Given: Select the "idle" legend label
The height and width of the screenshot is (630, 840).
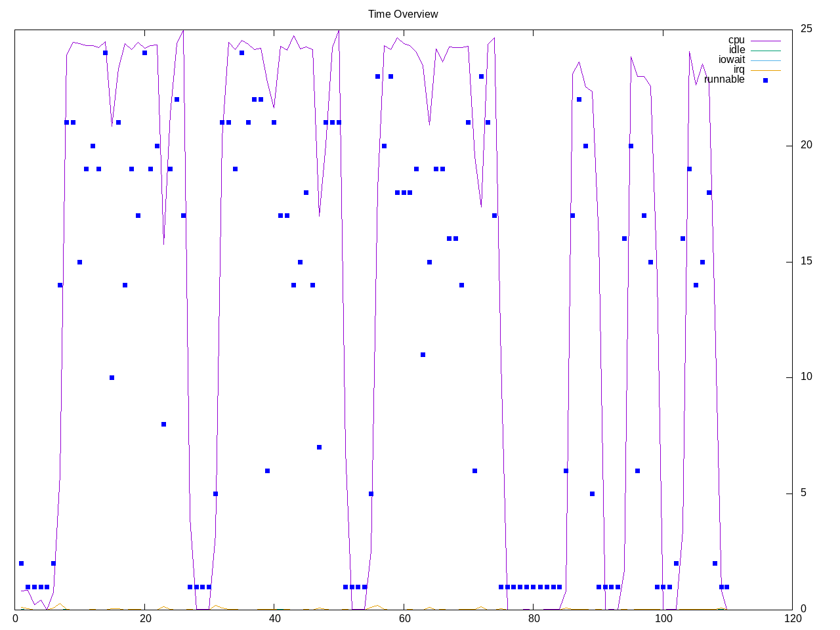Looking at the screenshot, I should 737,51.
